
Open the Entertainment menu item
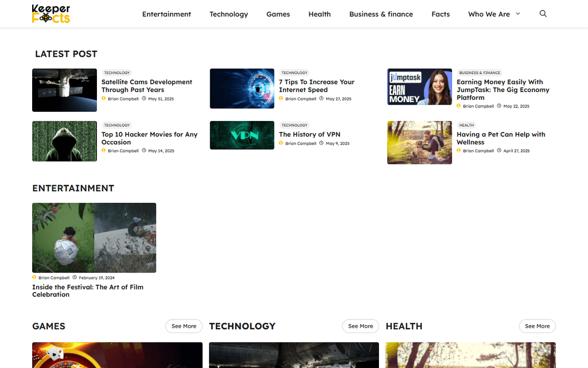click(167, 14)
